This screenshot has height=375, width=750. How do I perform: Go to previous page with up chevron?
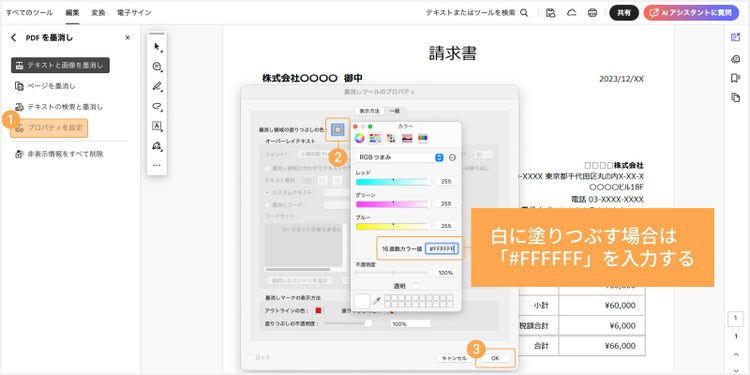(736, 354)
